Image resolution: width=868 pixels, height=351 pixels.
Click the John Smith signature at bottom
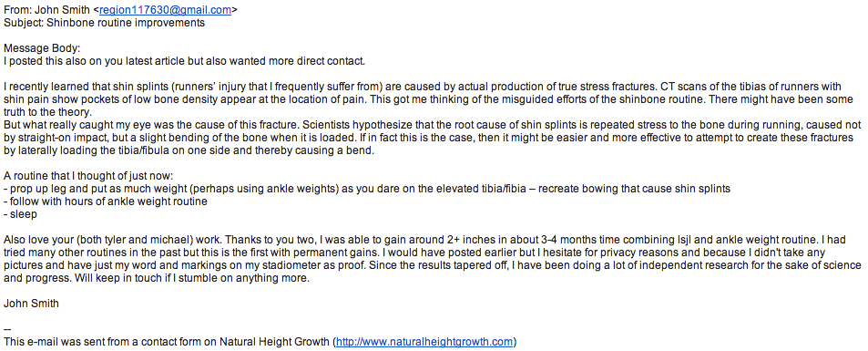click(x=31, y=304)
